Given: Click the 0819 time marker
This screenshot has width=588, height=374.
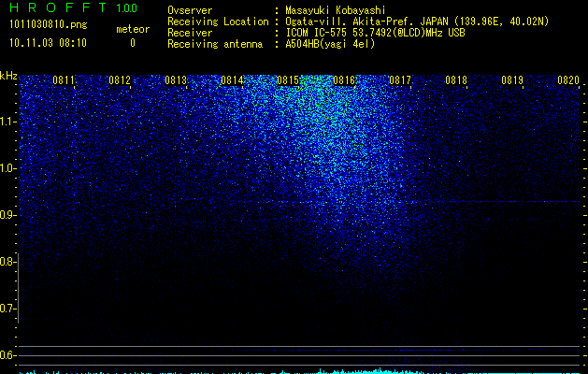Looking at the screenshot, I should (512, 80).
